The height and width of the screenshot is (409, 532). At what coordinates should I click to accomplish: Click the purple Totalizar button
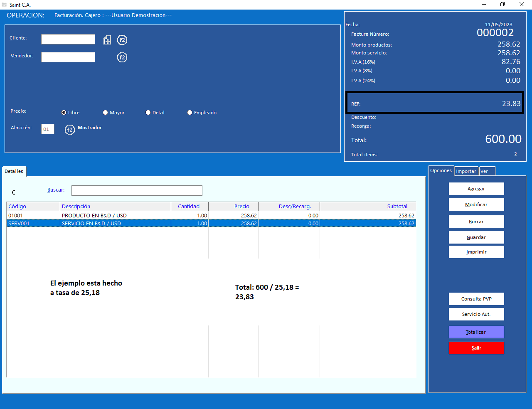(476, 332)
